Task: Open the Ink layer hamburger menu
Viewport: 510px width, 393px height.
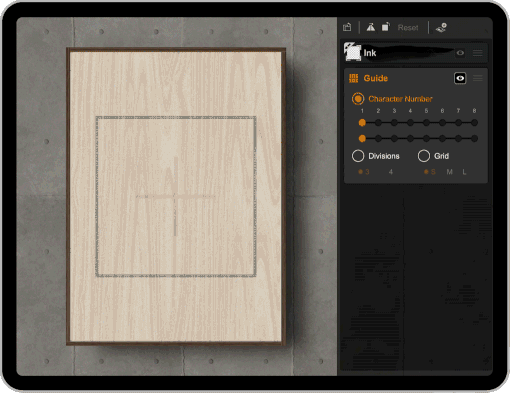Action: pos(478,53)
